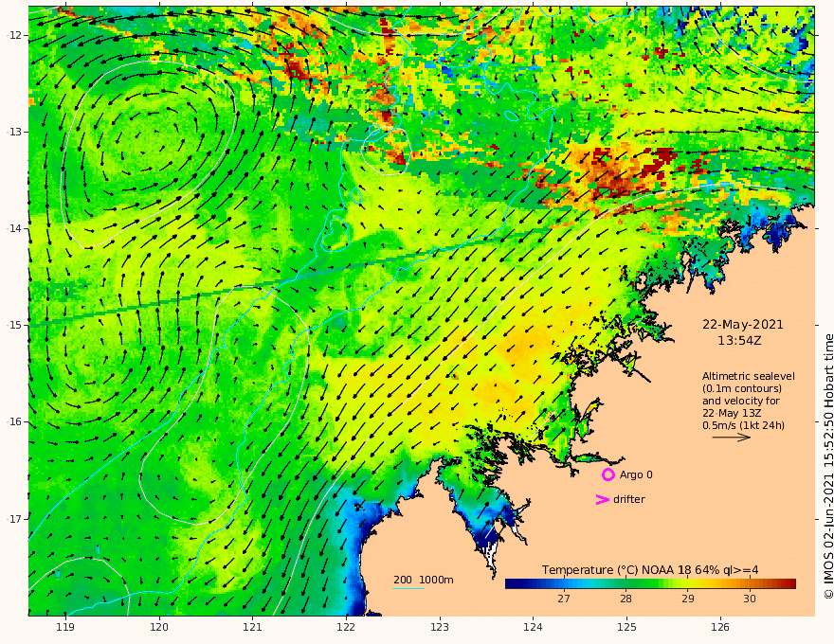Click the 'drifter' legend label
The image size is (834, 644).
(629, 499)
